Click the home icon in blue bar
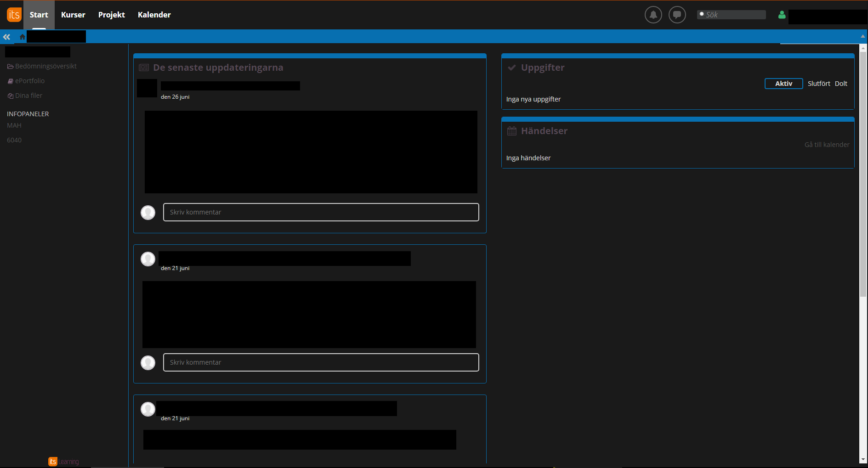 (22, 37)
